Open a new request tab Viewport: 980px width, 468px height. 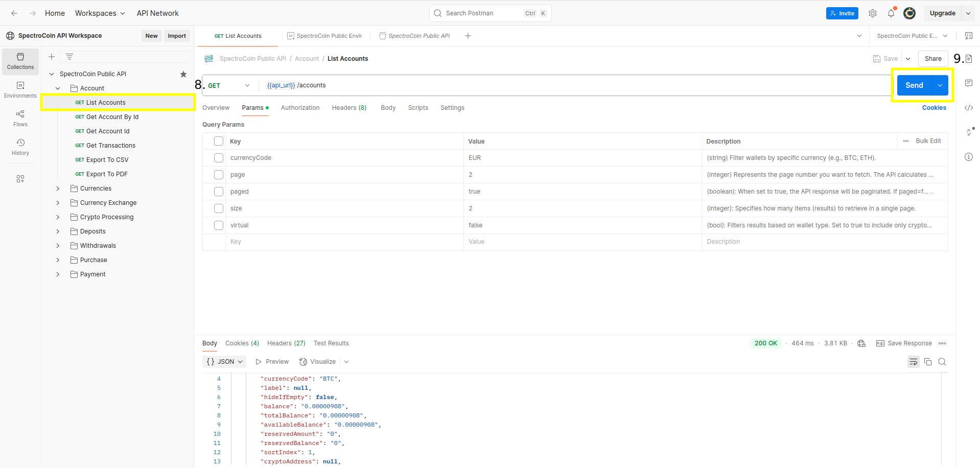pos(468,36)
